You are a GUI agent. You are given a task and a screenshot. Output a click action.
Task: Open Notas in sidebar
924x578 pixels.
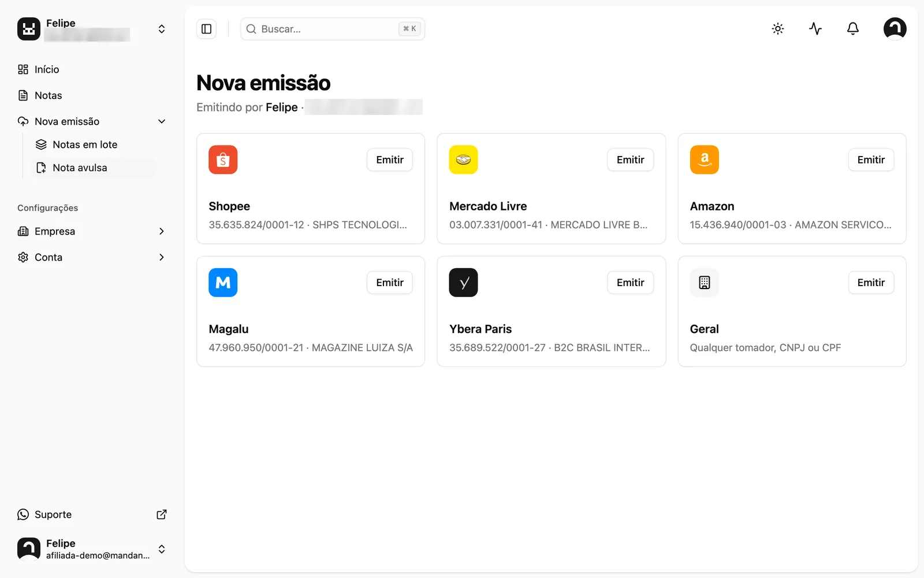click(92, 95)
